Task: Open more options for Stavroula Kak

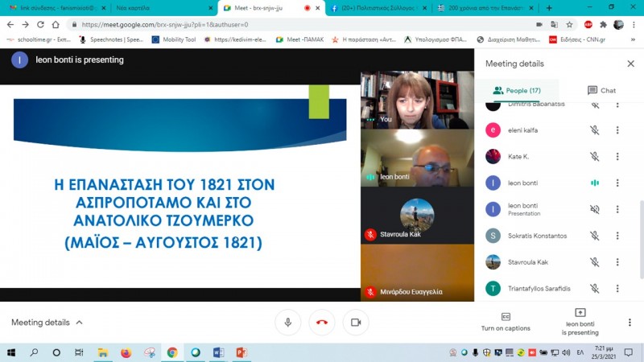Action: pyautogui.click(x=617, y=262)
